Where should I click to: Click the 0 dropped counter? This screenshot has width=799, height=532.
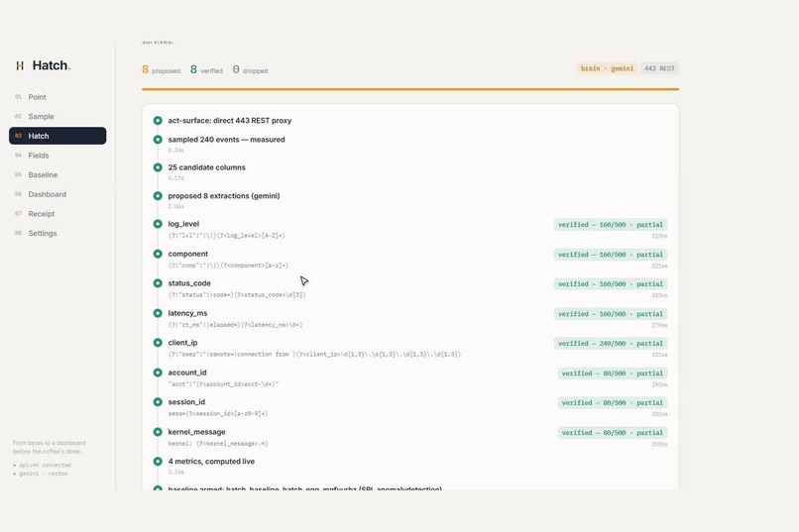point(250,69)
